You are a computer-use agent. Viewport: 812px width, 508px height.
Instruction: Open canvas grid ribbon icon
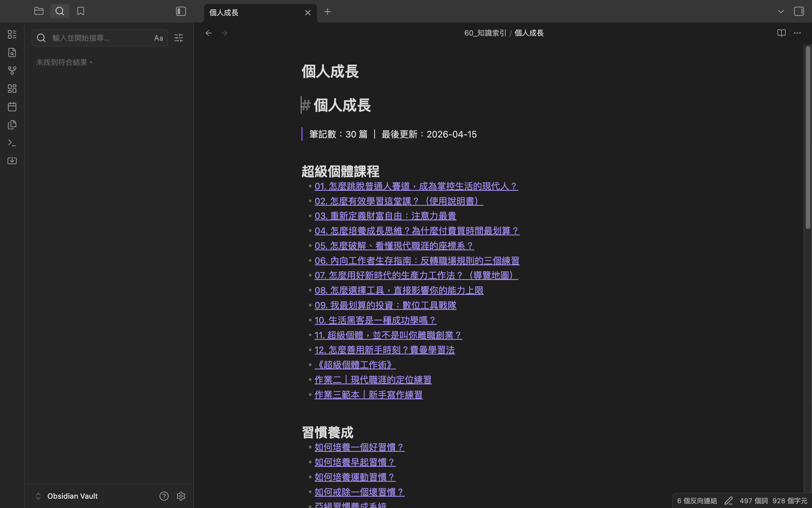pyautogui.click(x=12, y=89)
